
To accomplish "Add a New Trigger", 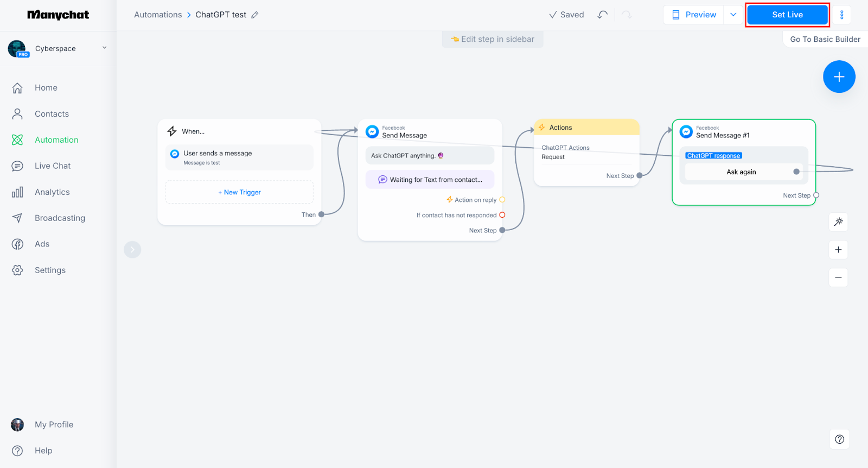I will (x=239, y=192).
